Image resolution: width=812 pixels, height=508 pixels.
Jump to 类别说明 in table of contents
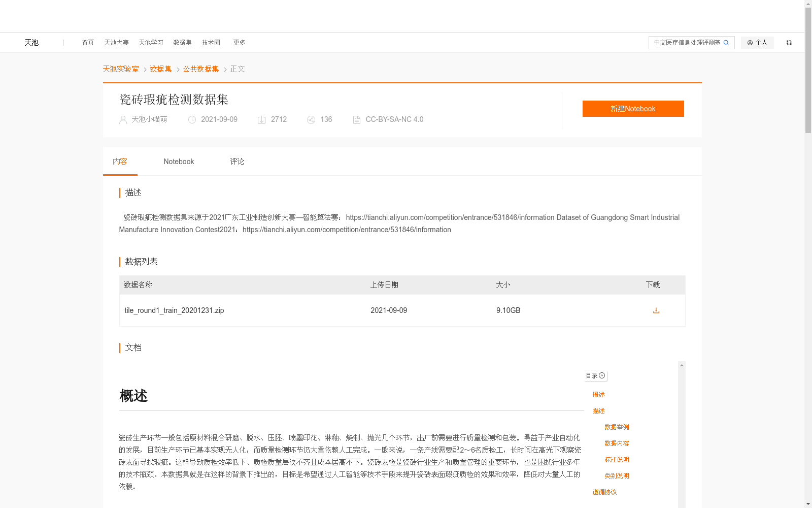617,476
